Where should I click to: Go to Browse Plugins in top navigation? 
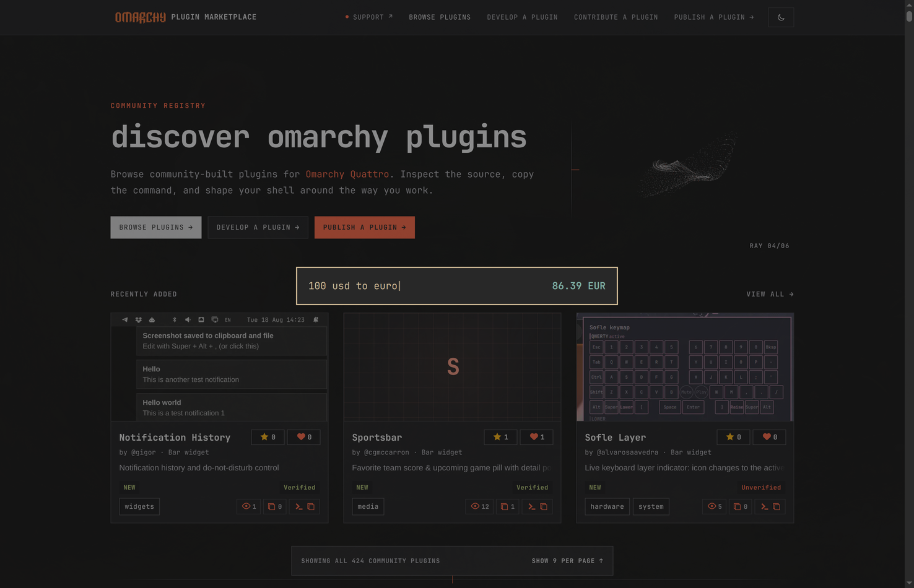[x=440, y=17]
